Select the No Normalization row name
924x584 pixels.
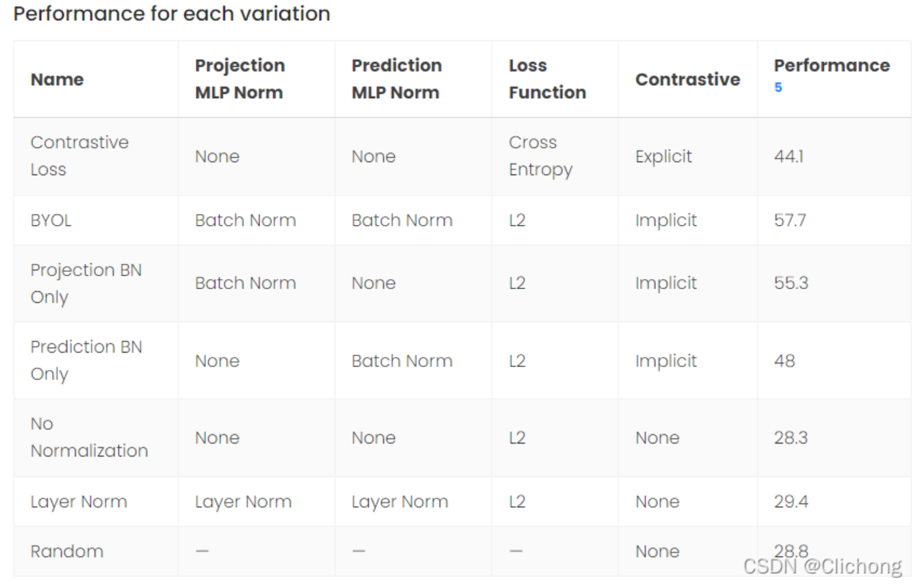pyautogui.click(x=89, y=437)
